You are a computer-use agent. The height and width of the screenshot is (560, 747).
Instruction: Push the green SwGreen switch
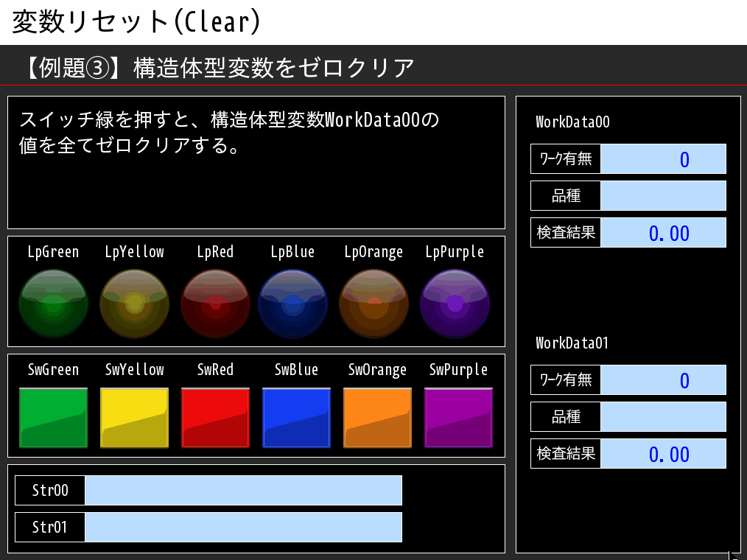[53, 418]
